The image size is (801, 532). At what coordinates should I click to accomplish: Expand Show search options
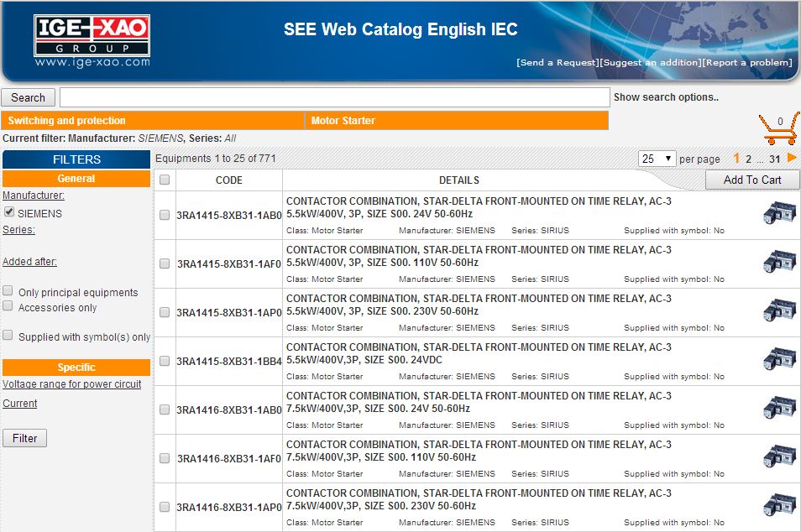tap(666, 97)
